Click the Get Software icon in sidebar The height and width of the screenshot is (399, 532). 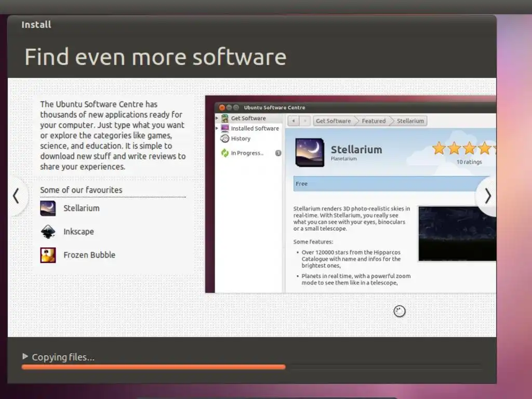[x=224, y=118]
